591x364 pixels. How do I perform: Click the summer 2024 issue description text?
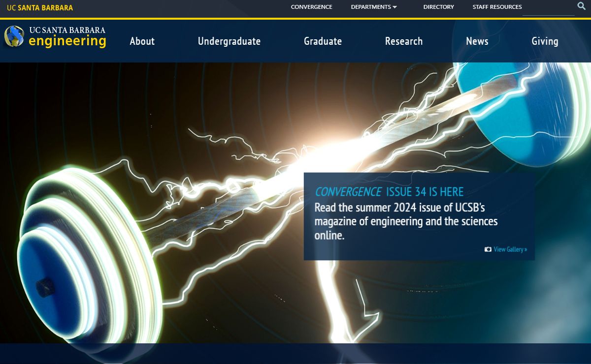click(x=406, y=221)
